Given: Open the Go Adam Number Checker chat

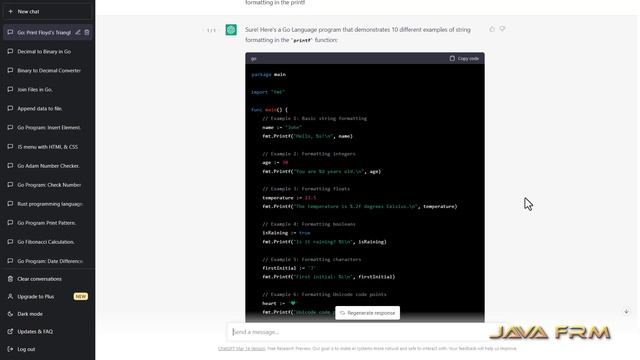Looking at the screenshot, I should tap(47, 166).
